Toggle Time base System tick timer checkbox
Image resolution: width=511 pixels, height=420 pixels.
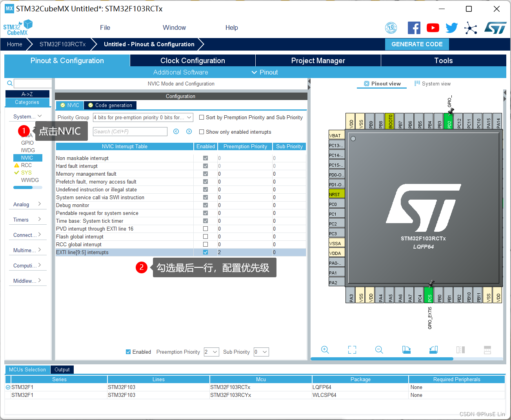[205, 221]
